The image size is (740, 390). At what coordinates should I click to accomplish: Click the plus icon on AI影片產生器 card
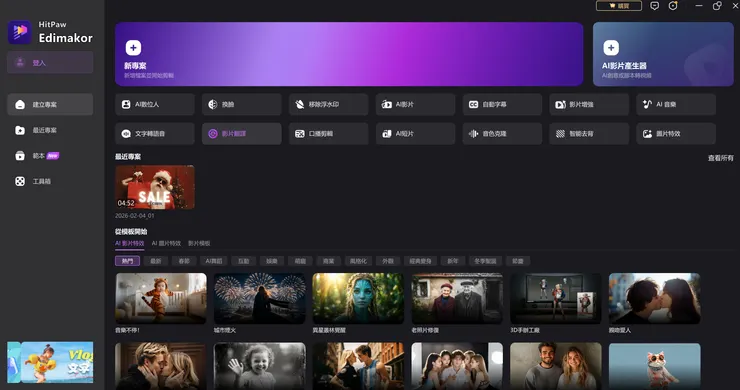pos(611,47)
